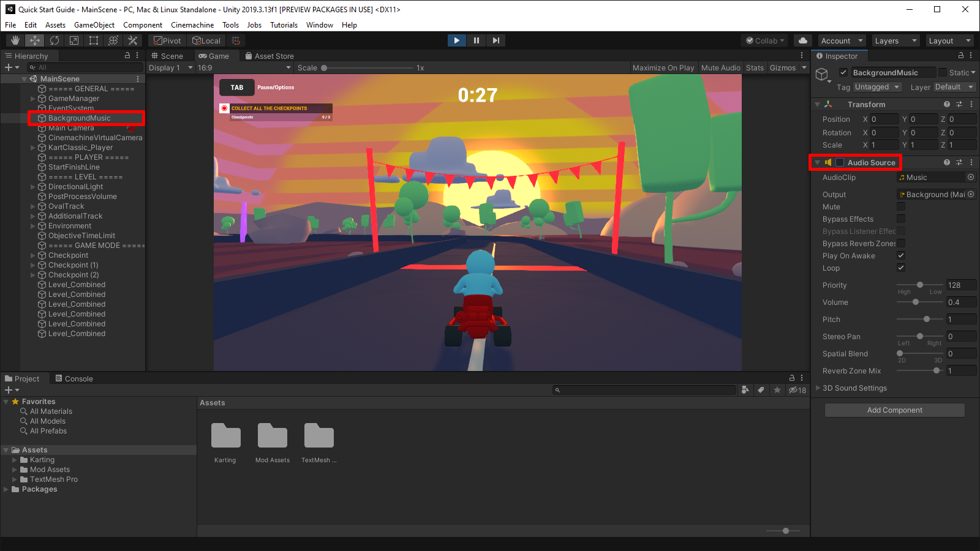Disable the Loop checkbox
Screen dimensions: 980x551
[x=901, y=268]
